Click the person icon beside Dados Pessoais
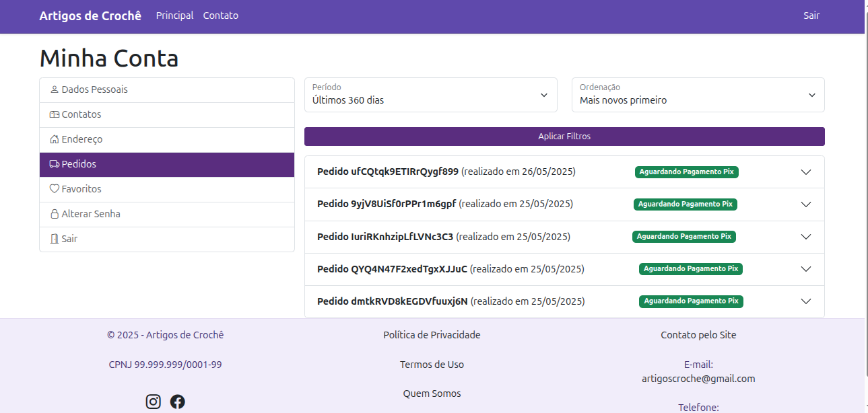Viewport: 868px width, 413px height. pos(55,89)
